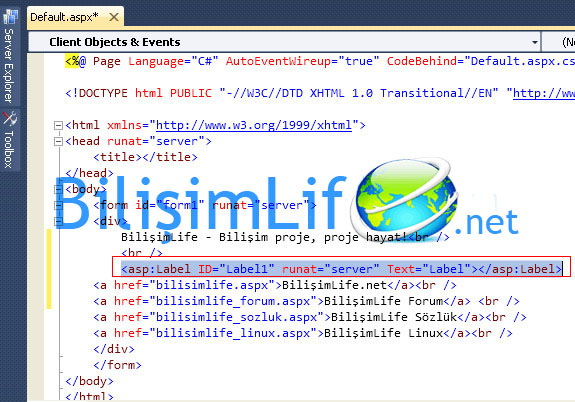This screenshot has height=402, width=575.
Task: Collapse the form1 element outline
Action: 58,205
